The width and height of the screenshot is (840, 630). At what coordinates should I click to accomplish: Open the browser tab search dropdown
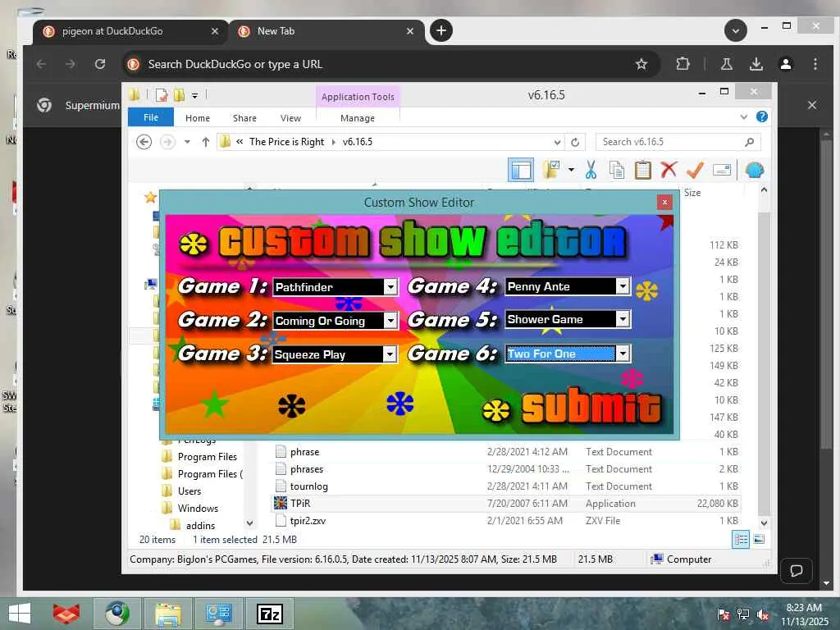[736, 30]
